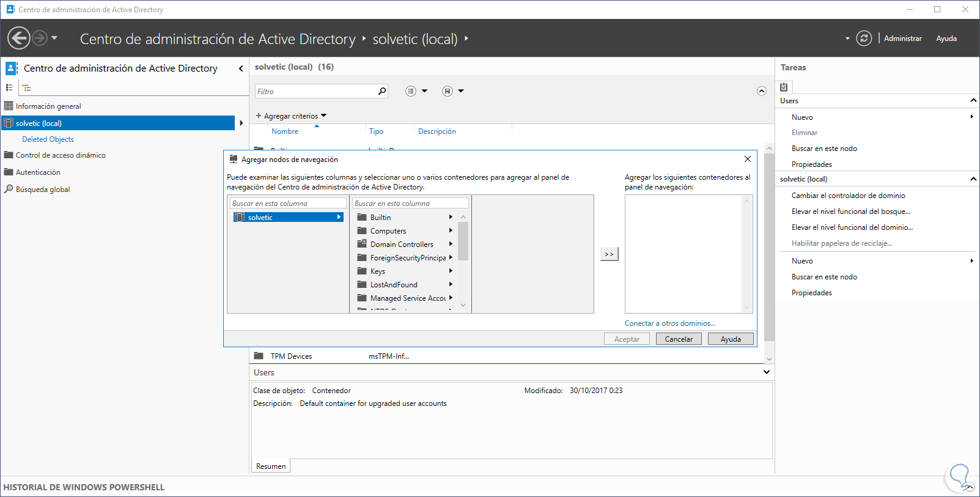Open the saved queries disk icon
This screenshot has height=497, width=980.
[x=448, y=91]
